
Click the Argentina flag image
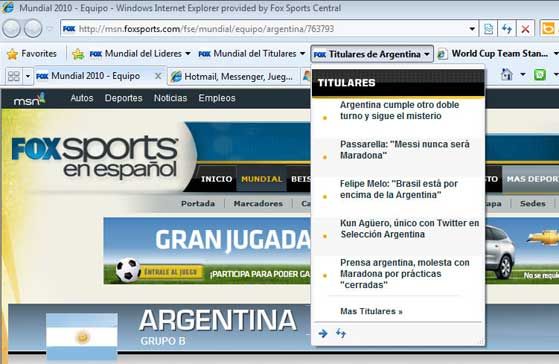82,337
